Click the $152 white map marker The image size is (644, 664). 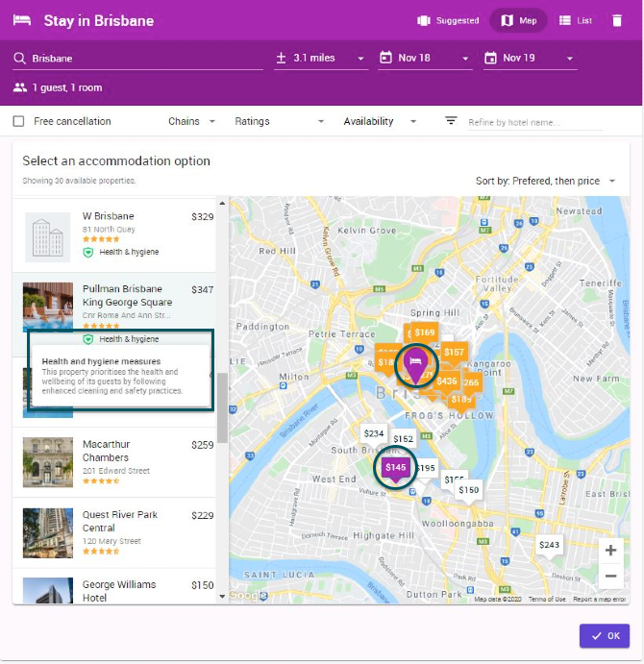(x=403, y=439)
